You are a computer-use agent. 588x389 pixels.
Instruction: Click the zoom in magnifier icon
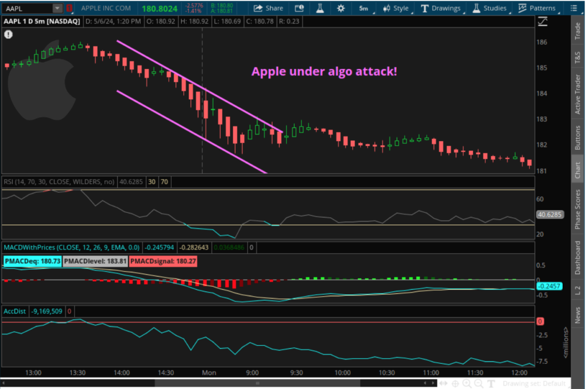[467, 383]
